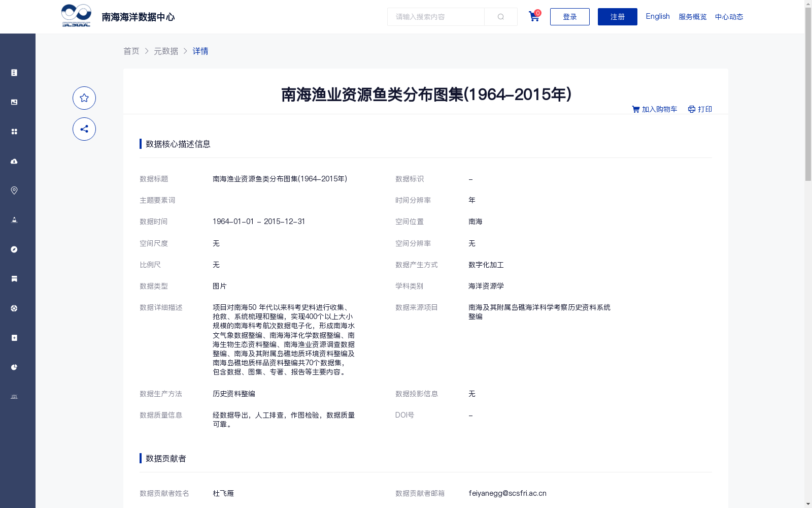Open the add-document plus sidebar icon
This screenshot has width=812, height=508.
(x=14, y=338)
